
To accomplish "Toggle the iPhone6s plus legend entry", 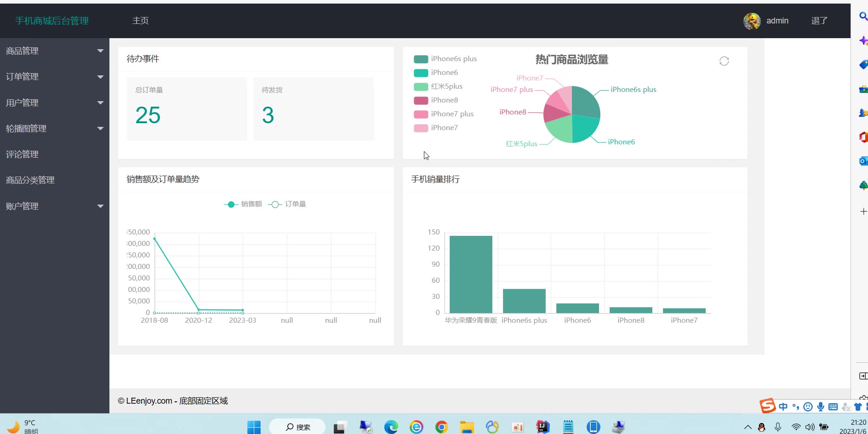I will click(x=445, y=59).
